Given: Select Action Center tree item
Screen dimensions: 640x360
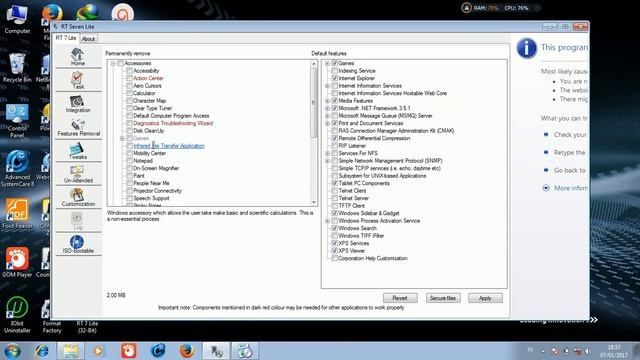Looking at the screenshot, I should [x=148, y=78].
